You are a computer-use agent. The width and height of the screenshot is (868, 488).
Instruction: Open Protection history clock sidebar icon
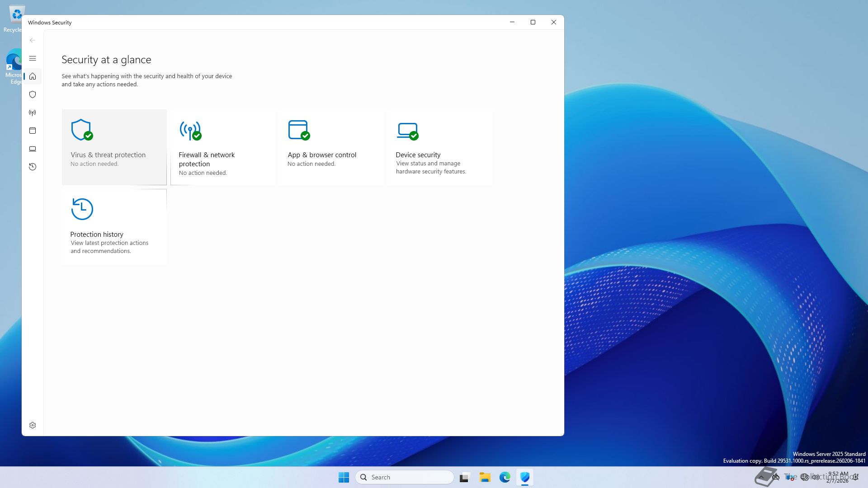33,167
